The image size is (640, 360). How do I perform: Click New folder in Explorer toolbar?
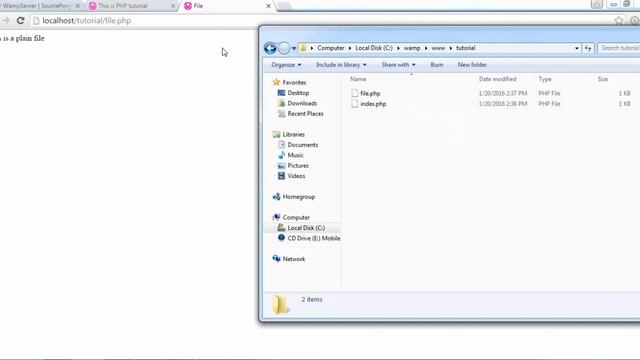(x=472, y=65)
